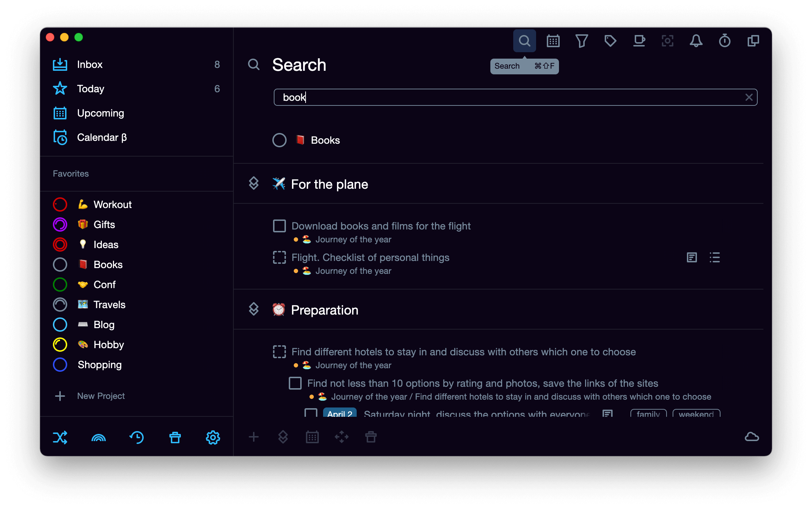Collapse the For the plane section
This screenshot has height=509, width=812.
pyautogui.click(x=254, y=183)
